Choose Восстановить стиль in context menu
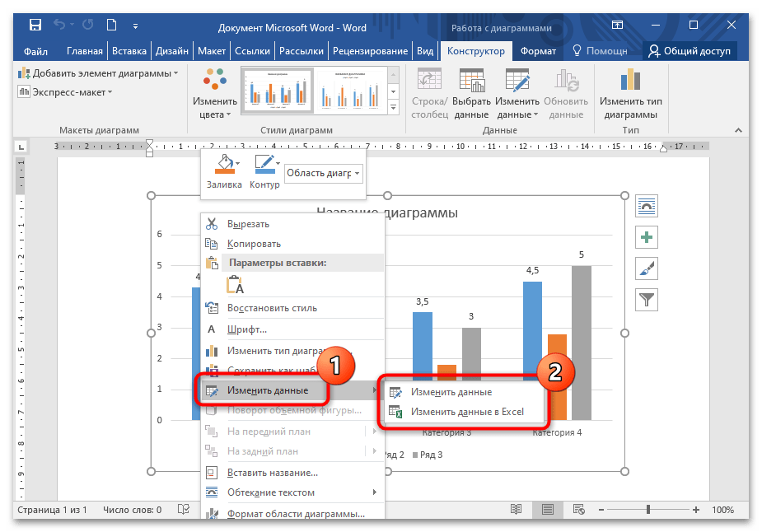This screenshot has width=762, height=532. (x=292, y=308)
